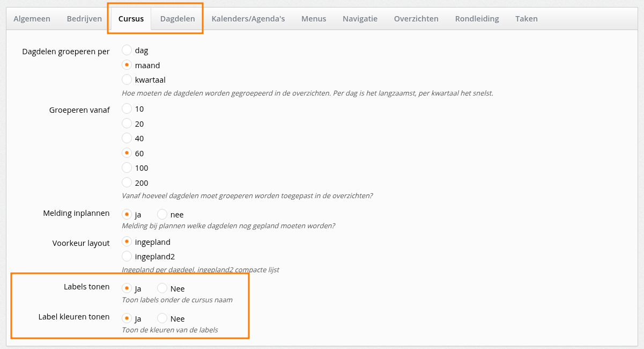The width and height of the screenshot is (644, 349).
Task: Set Groeperen vanaf to 100
Action: point(127,168)
